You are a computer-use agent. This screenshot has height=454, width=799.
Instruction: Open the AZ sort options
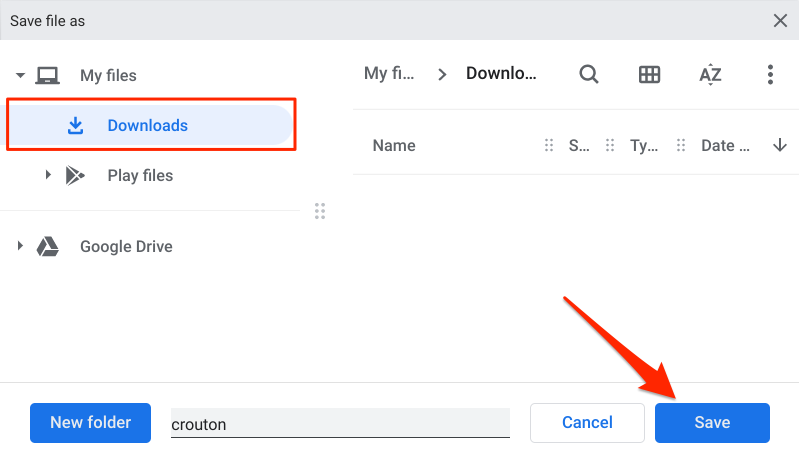click(710, 74)
